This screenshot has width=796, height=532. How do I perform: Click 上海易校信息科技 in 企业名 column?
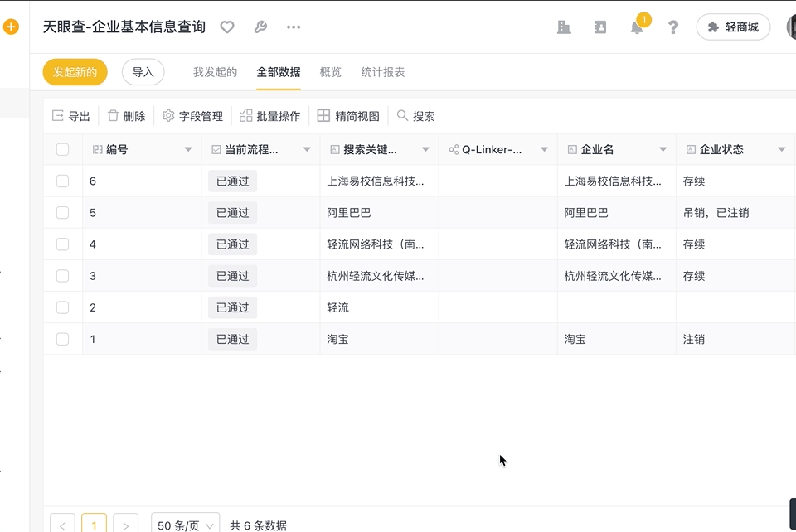point(613,181)
